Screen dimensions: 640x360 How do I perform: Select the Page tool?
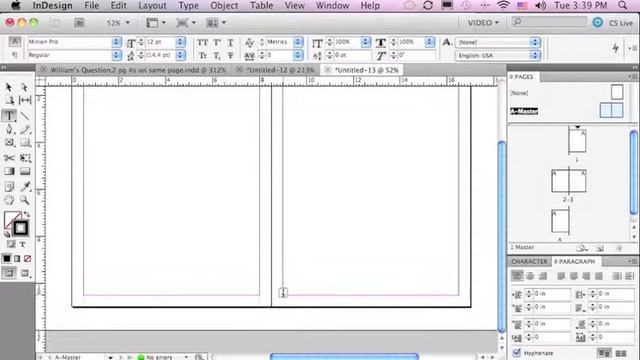click(x=9, y=100)
